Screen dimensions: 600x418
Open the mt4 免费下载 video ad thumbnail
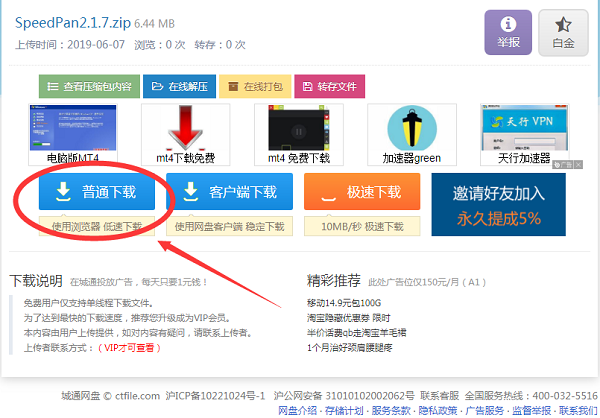pos(299,134)
